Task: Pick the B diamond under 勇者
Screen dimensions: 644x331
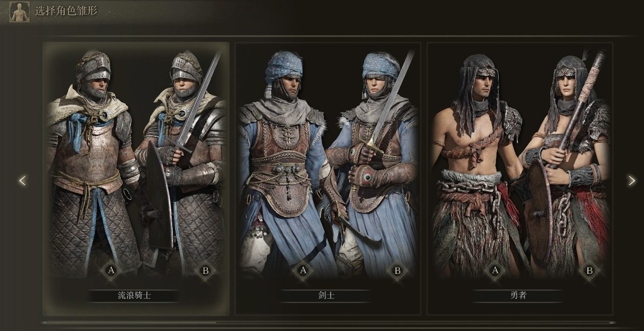Action: click(590, 271)
